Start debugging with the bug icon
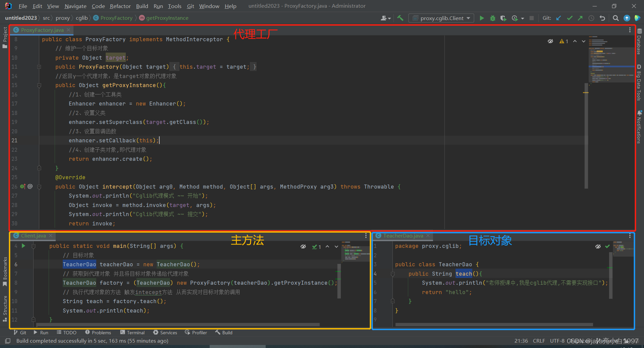644x348 pixels. [x=493, y=18]
